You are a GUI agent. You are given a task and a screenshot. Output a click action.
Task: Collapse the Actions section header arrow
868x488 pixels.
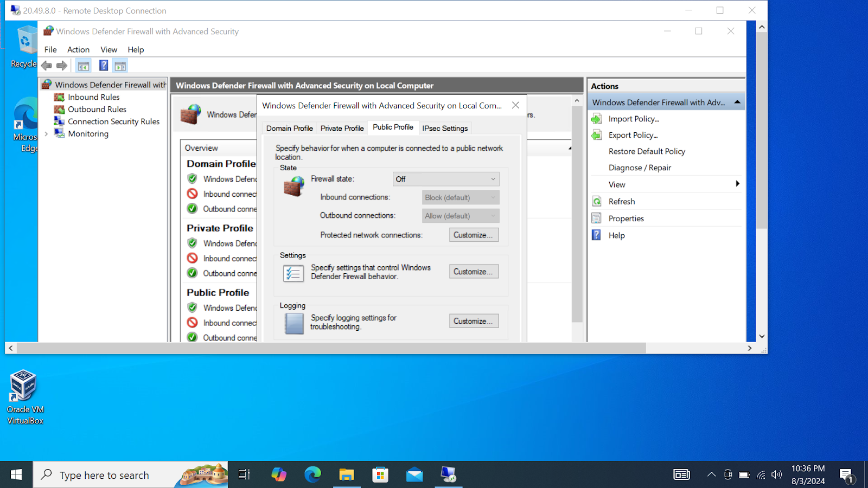[x=737, y=102]
